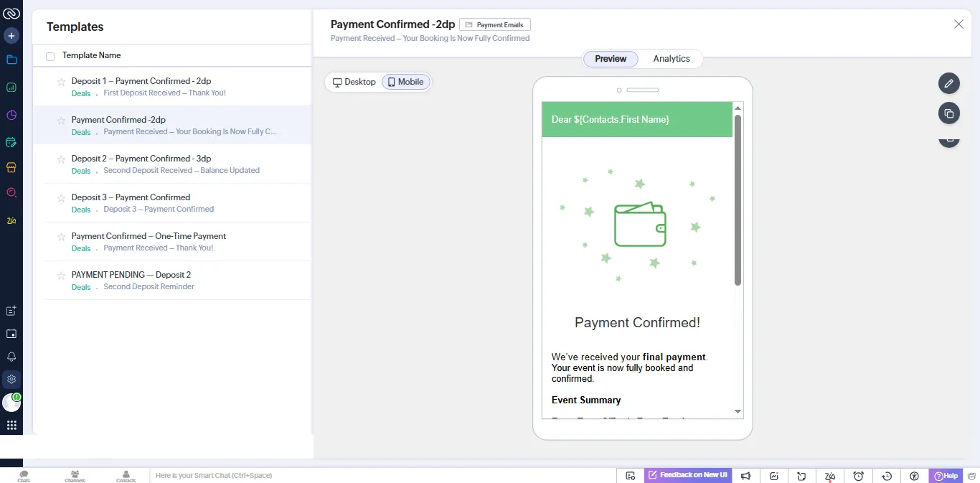
Task: Open the settings gear in sidebar
Action: coord(11,379)
